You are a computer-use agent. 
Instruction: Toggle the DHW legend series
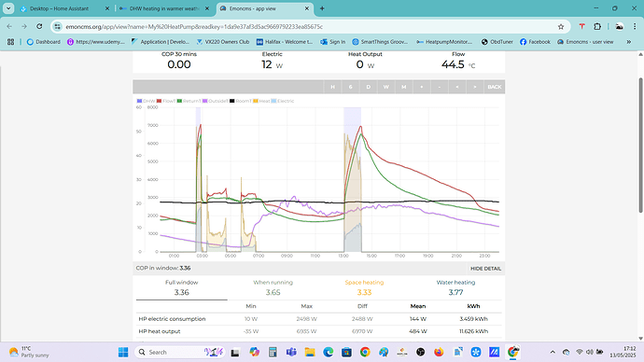coord(146,101)
